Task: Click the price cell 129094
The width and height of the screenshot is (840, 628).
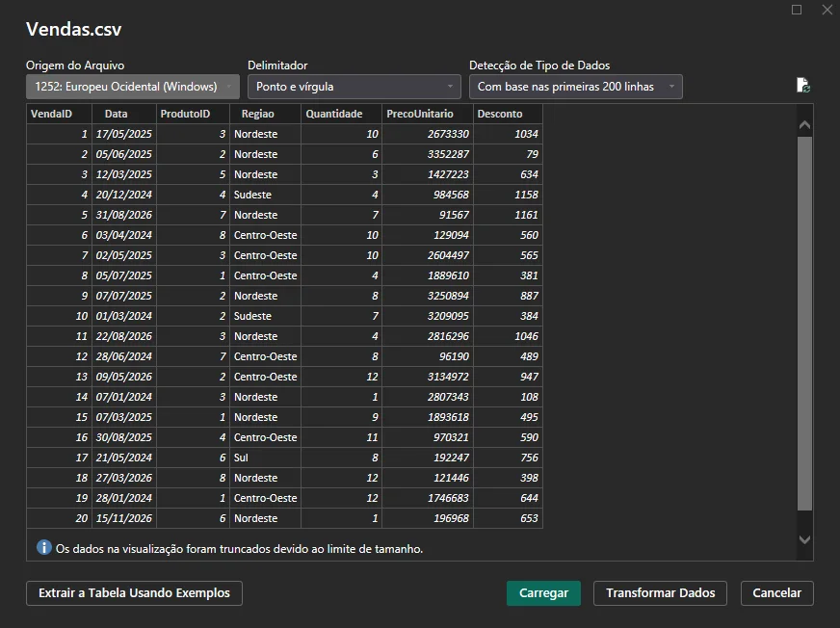Action: 428,235
